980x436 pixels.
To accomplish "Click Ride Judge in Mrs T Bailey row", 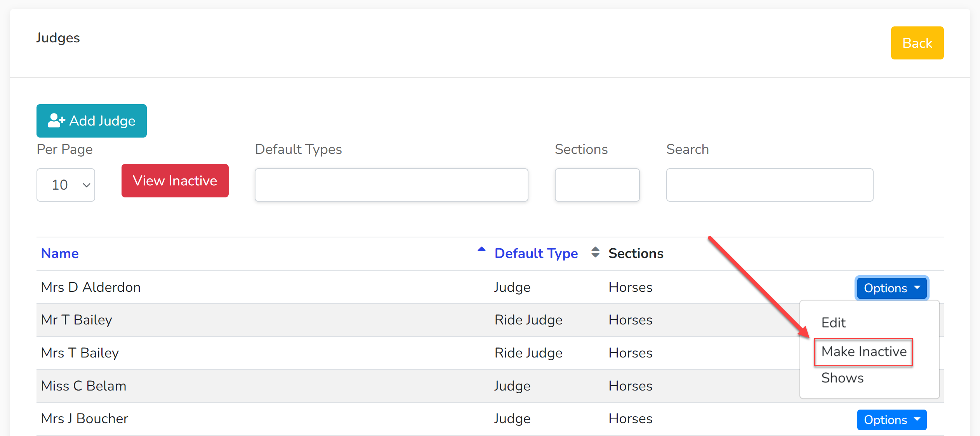I will pyautogui.click(x=528, y=353).
